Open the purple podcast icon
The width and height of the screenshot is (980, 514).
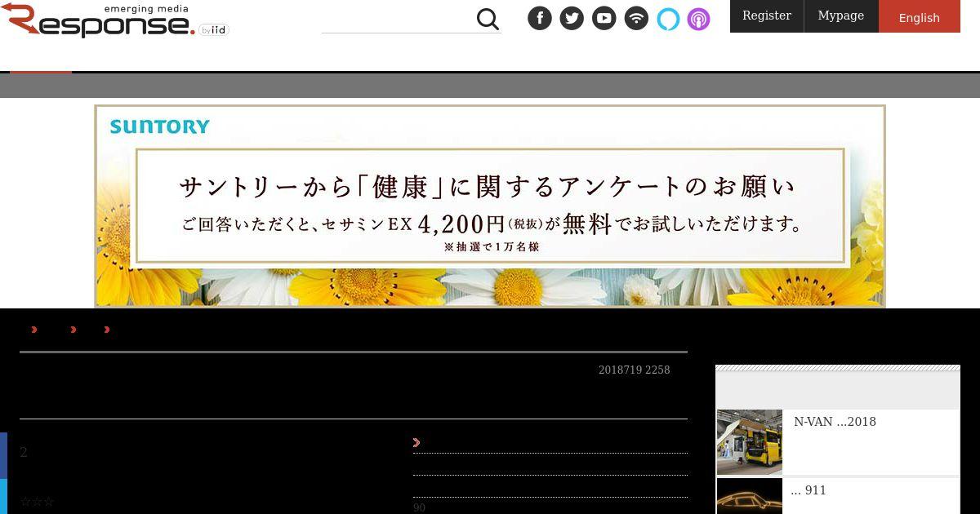point(698,18)
